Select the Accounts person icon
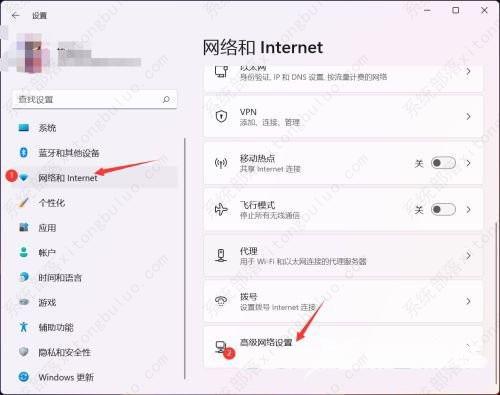500x395 pixels. pos(24,252)
